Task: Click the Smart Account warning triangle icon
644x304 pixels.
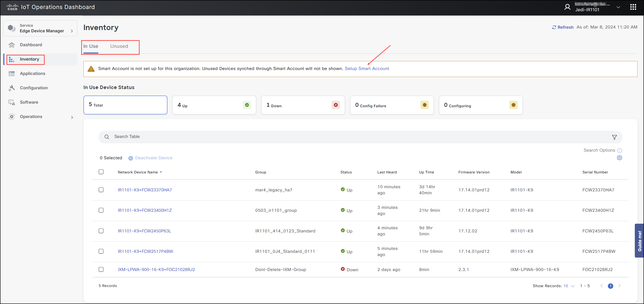Action: 91,69
